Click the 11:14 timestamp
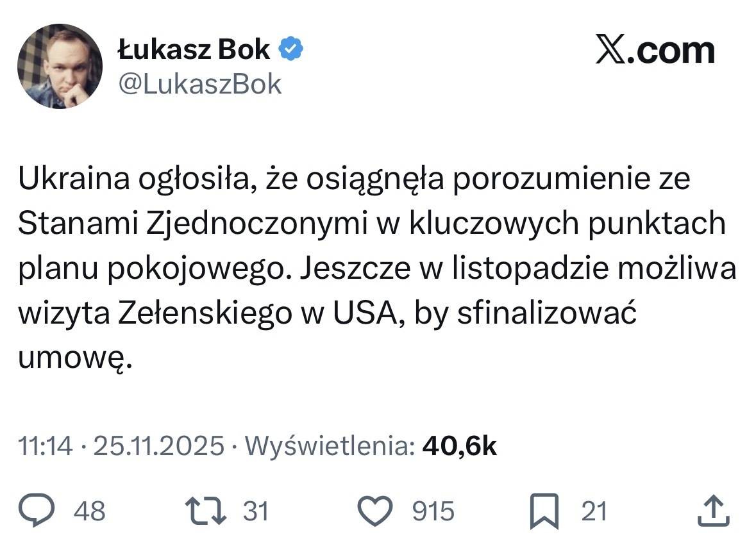 45,446
